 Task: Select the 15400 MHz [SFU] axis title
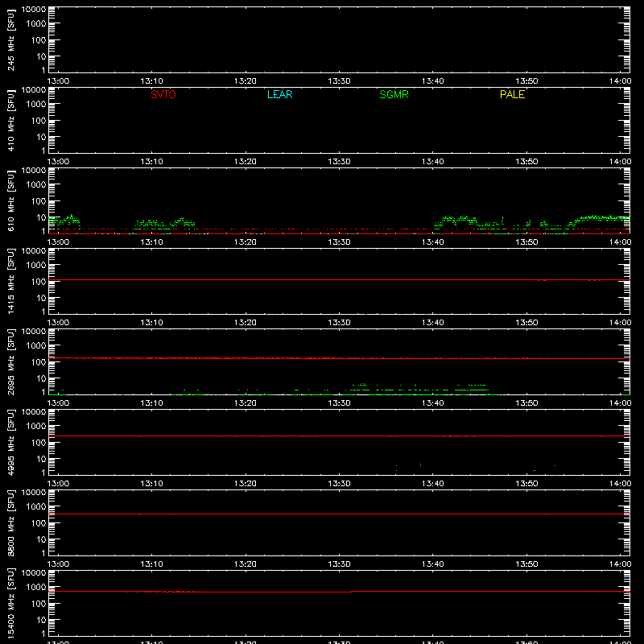[x=11, y=603]
